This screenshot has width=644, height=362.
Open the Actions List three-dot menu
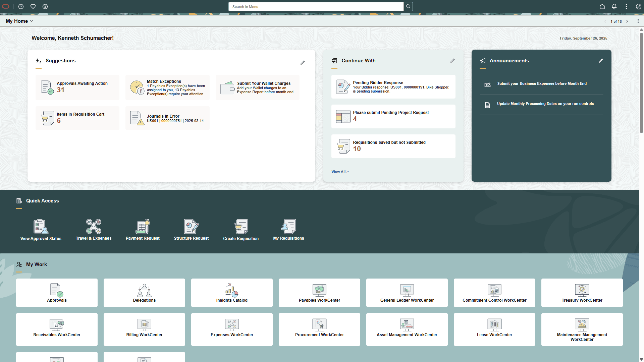tap(626, 6)
